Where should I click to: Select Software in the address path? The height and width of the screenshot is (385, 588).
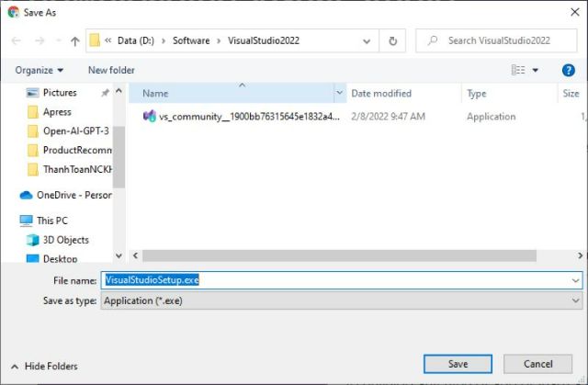[191, 40]
